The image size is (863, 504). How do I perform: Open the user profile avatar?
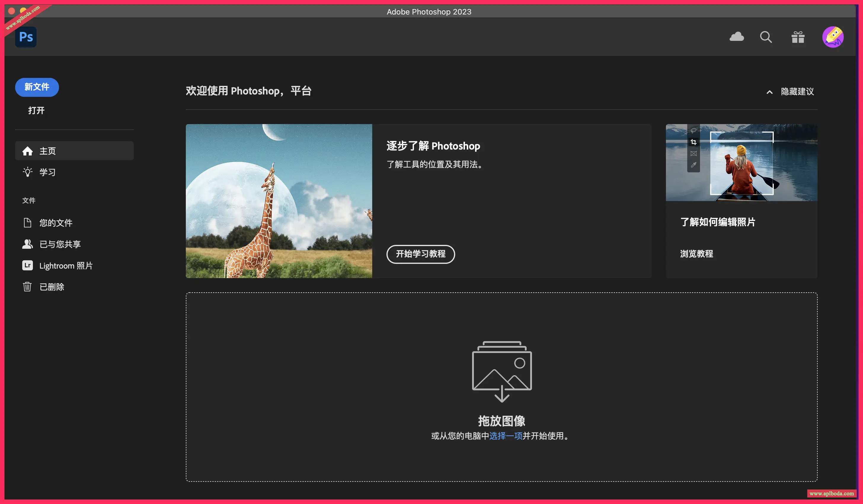click(x=833, y=37)
